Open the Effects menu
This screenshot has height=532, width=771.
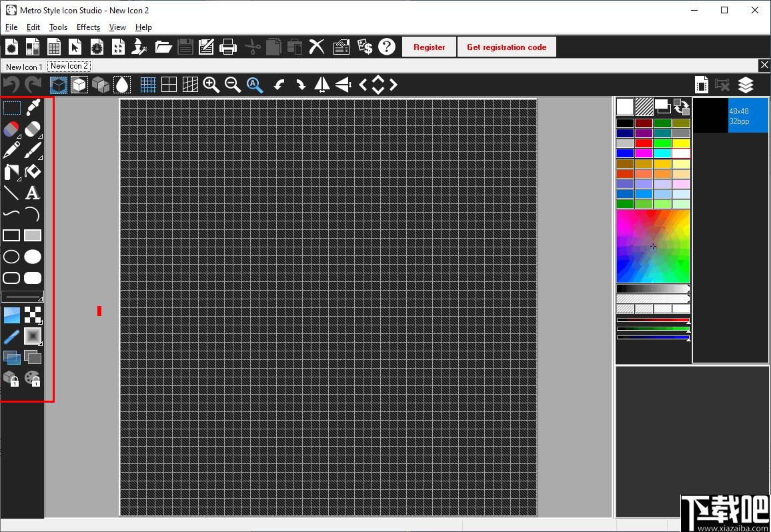coord(88,27)
